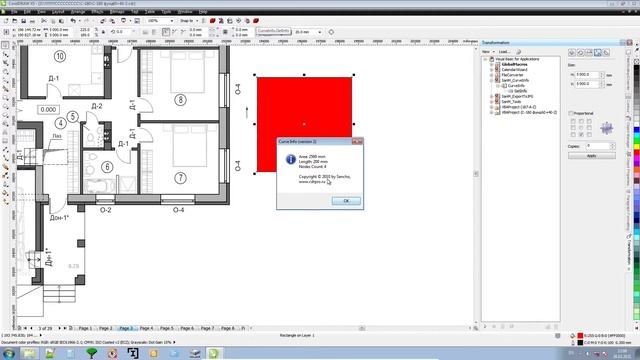
Task: Select the Zoom tool in toolbox
Action: [5, 72]
